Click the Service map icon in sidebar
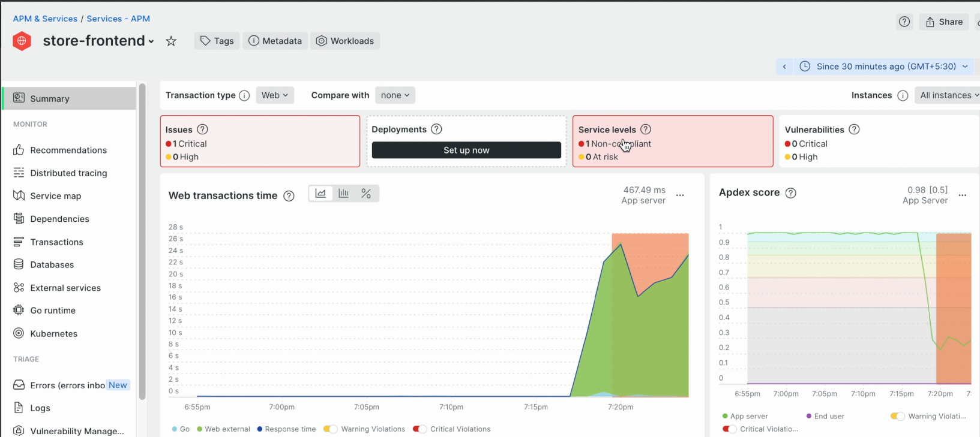 click(x=19, y=195)
